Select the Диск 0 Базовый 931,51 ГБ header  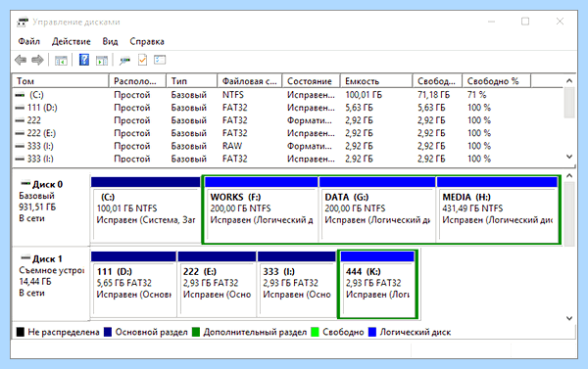coord(52,209)
